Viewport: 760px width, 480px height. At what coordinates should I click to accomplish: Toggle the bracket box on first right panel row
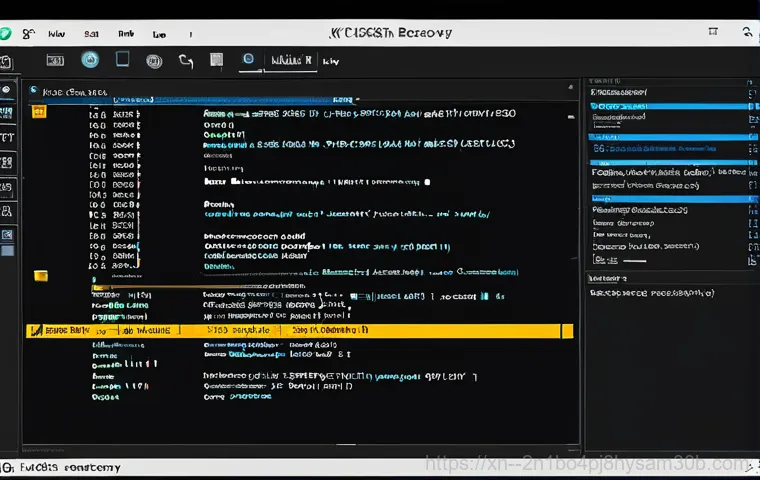click(750, 90)
